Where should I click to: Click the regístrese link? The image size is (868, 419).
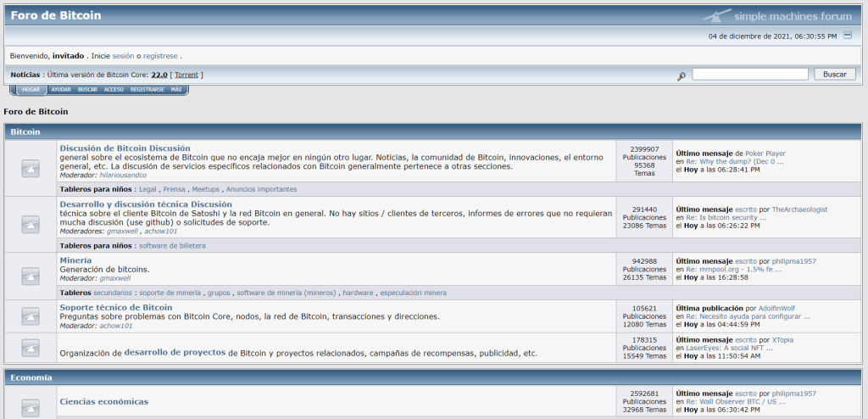[x=160, y=56]
